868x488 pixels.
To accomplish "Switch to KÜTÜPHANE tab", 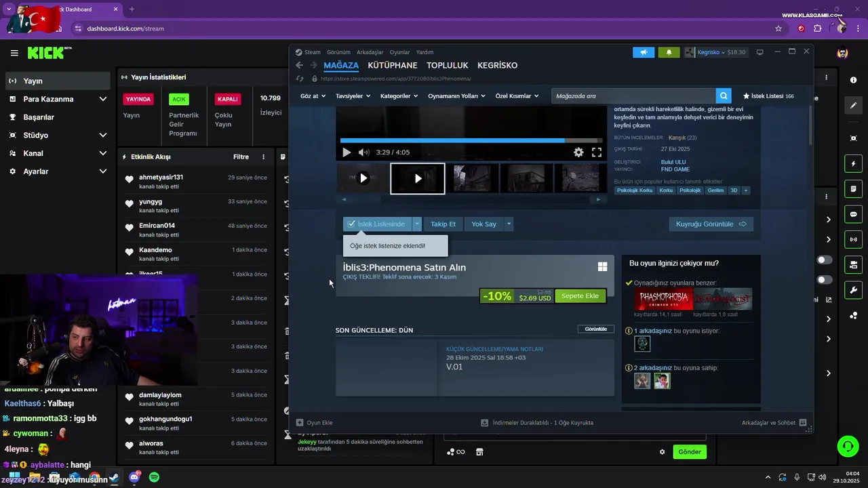I will click(393, 65).
